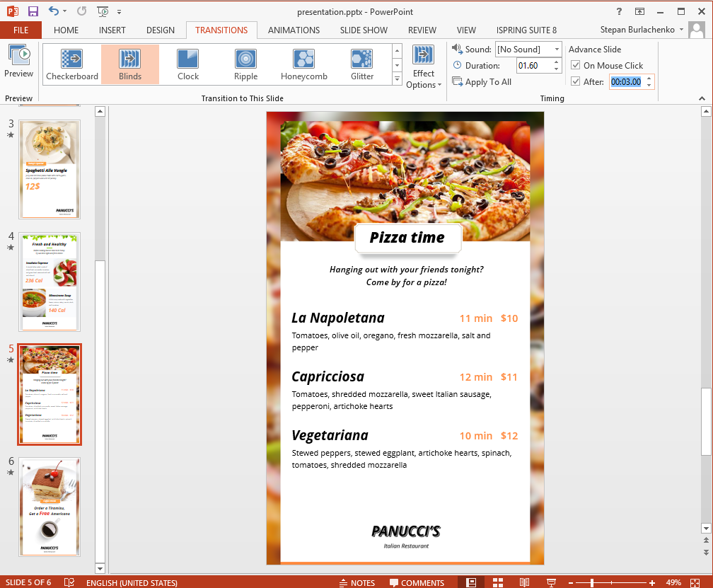Image resolution: width=713 pixels, height=588 pixels.
Task: Switch to Normal view icon
Action: pyautogui.click(x=472, y=582)
